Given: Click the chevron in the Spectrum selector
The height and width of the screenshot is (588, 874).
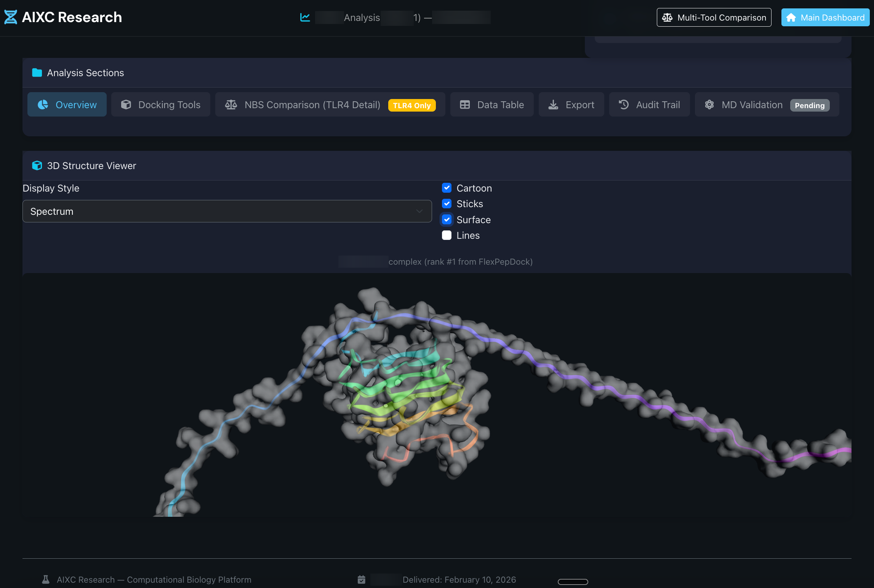Looking at the screenshot, I should [419, 211].
